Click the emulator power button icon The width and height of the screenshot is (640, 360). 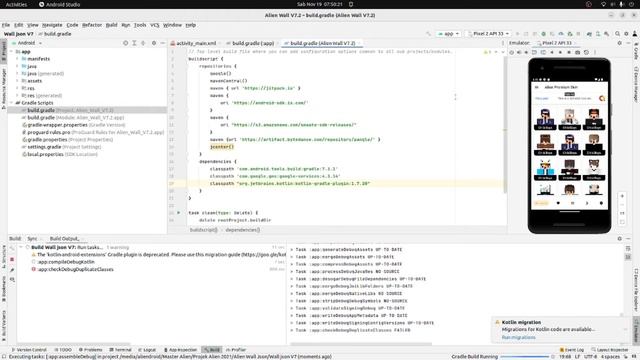click(x=511, y=52)
